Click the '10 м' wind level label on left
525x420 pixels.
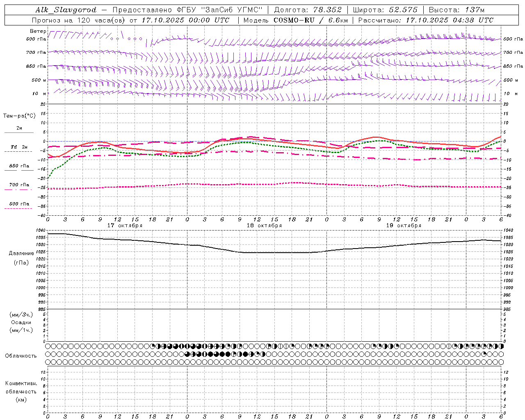[x=39, y=94]
